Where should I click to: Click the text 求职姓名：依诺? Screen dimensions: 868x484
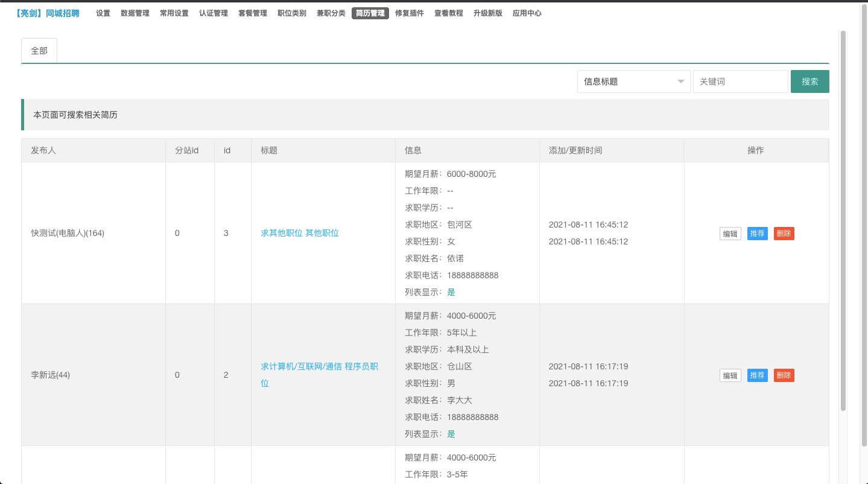(x=434, y=258)
